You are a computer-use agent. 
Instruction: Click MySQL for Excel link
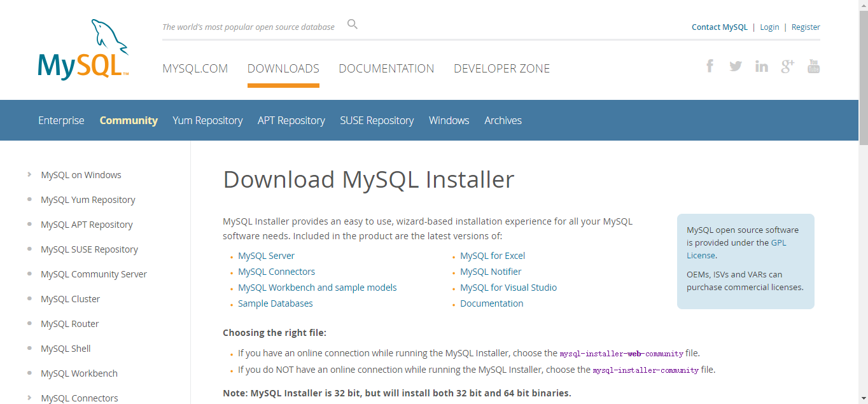coord(493,256)
